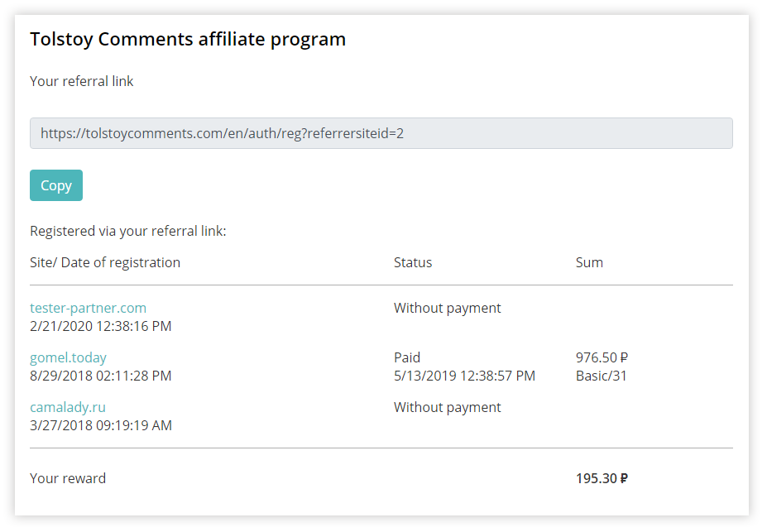Image resolution: width=767 pixels, height=532 pixels.
Task: Click the 'Your referral link' label
Action: click(82, 81)
